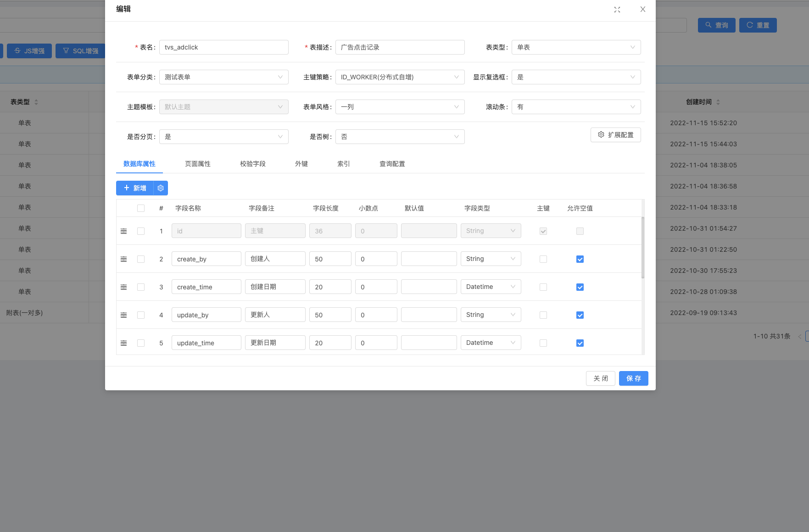Uncheck 允许空值 for create_by field
The image size is (809, 532).
[x=580, y=259]
